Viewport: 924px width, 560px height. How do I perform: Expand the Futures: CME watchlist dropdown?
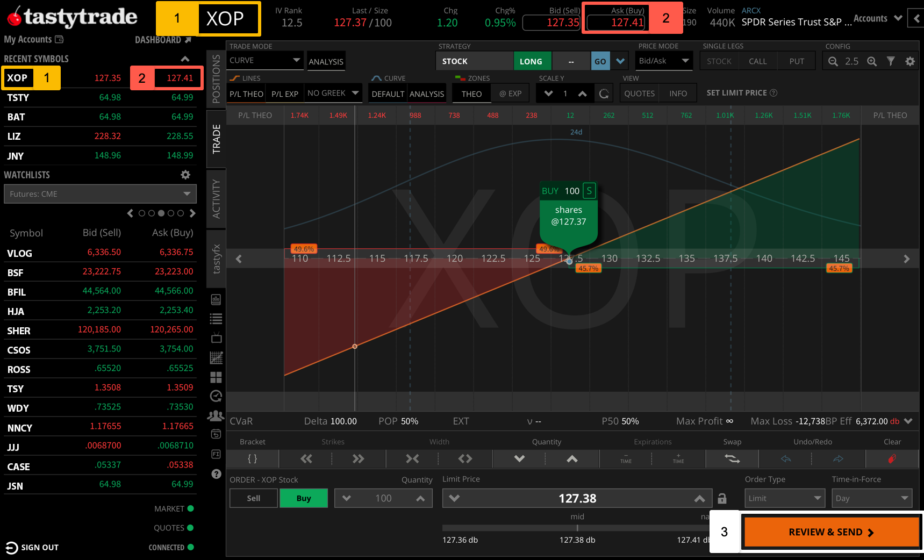point(100,193)
